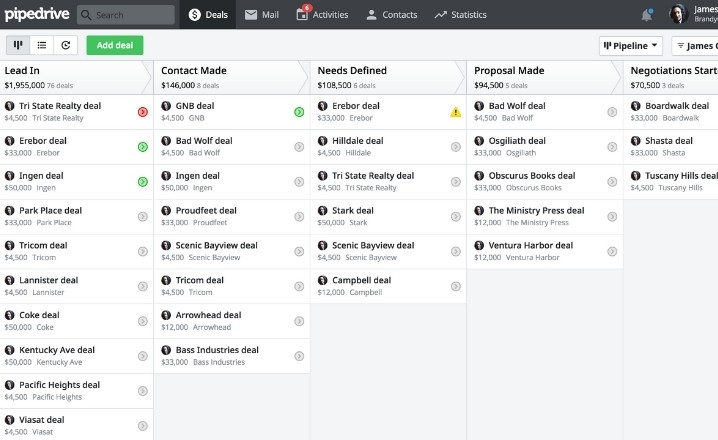Click activity arrow icon on Stark deal
The height and width of the screenshot is (440, 718).
coord(456,217)
